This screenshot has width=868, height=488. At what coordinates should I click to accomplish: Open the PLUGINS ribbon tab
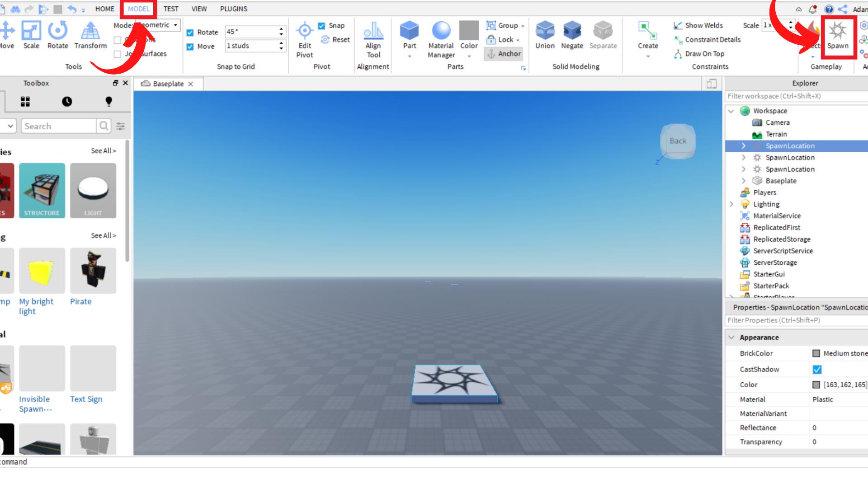233,9
